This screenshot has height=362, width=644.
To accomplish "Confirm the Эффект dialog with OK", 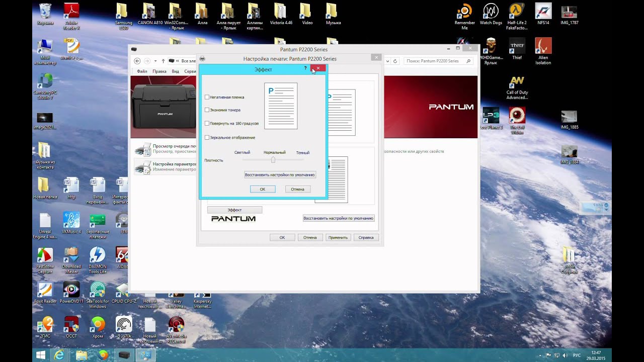I will point(263,189).
